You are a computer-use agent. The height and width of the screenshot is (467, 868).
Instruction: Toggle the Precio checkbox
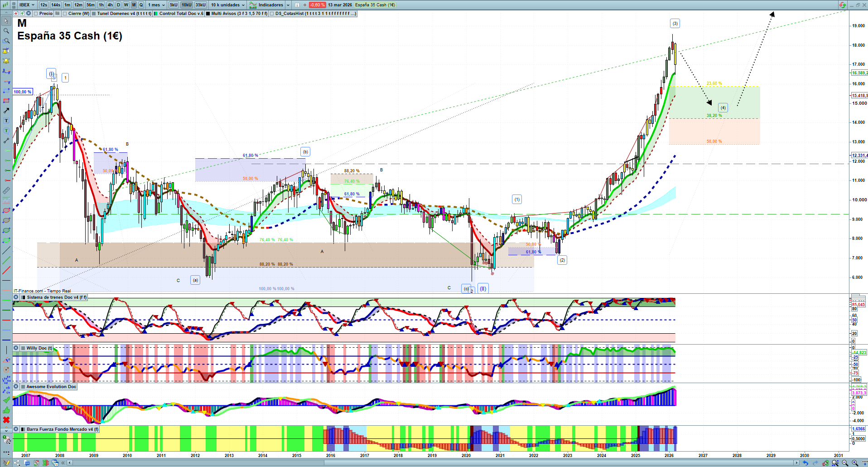point(36,14)
